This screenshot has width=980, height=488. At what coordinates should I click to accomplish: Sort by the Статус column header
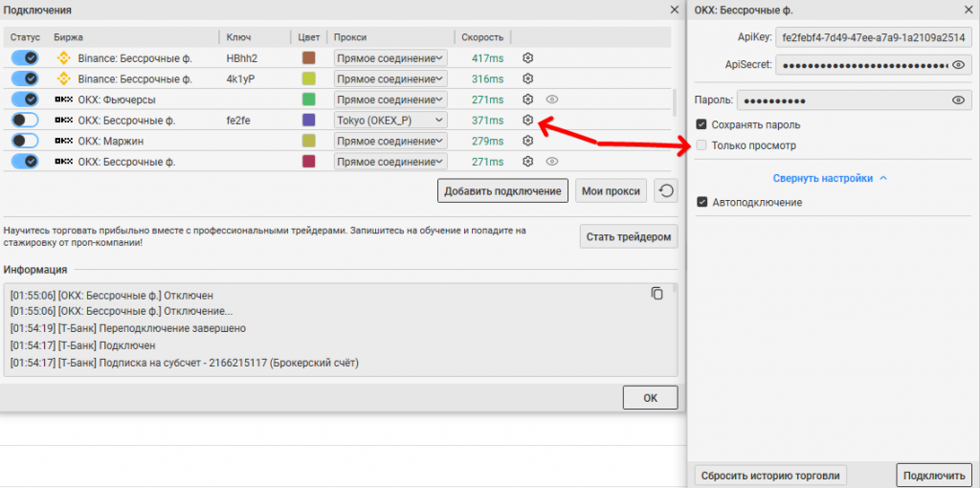click(x=25, y=37)
